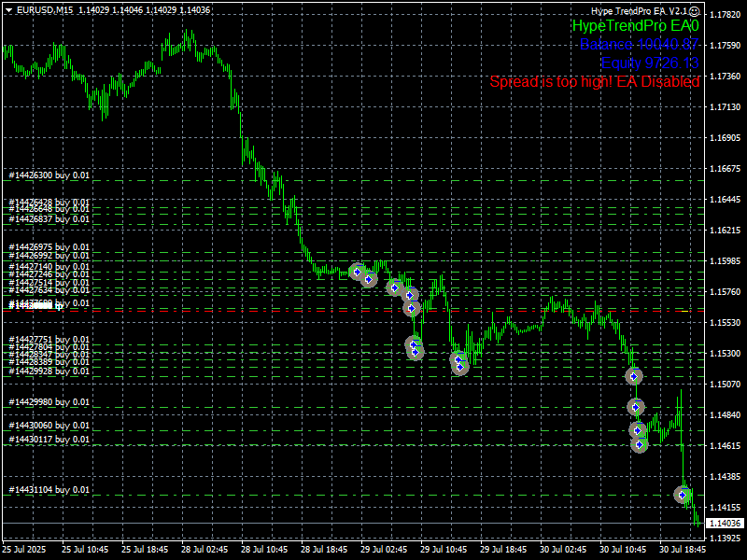
Task: Click the blue Balance 10040.87 label
Action: (639, 45)
